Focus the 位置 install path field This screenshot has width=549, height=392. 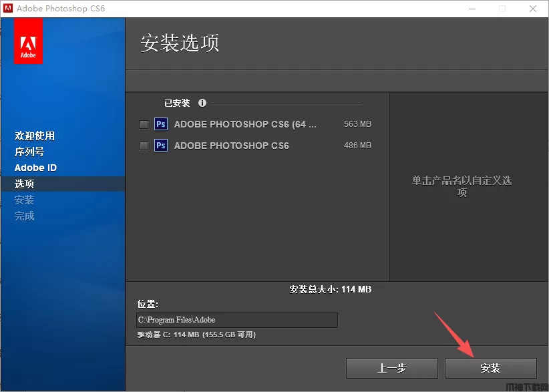coord(237,320)
